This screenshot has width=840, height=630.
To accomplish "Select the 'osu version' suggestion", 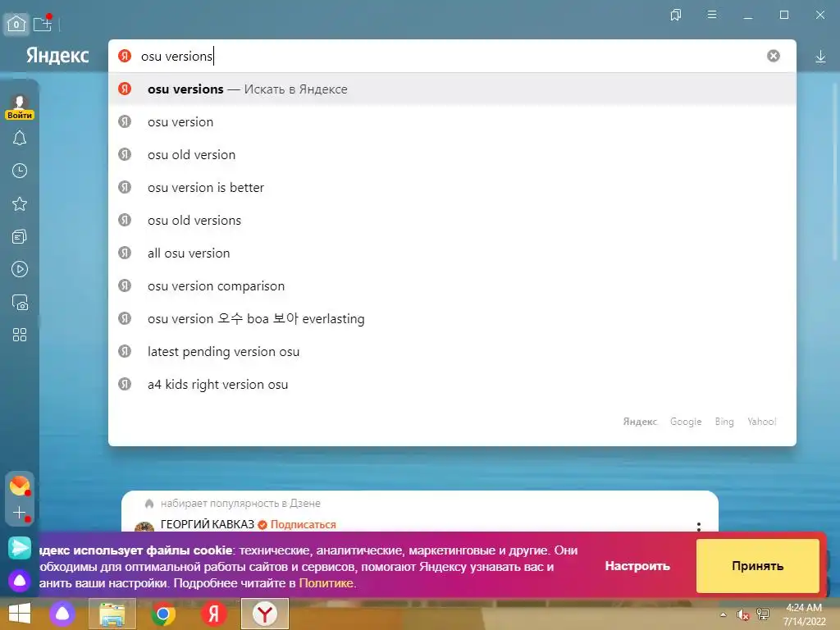I will coord(452,121).
